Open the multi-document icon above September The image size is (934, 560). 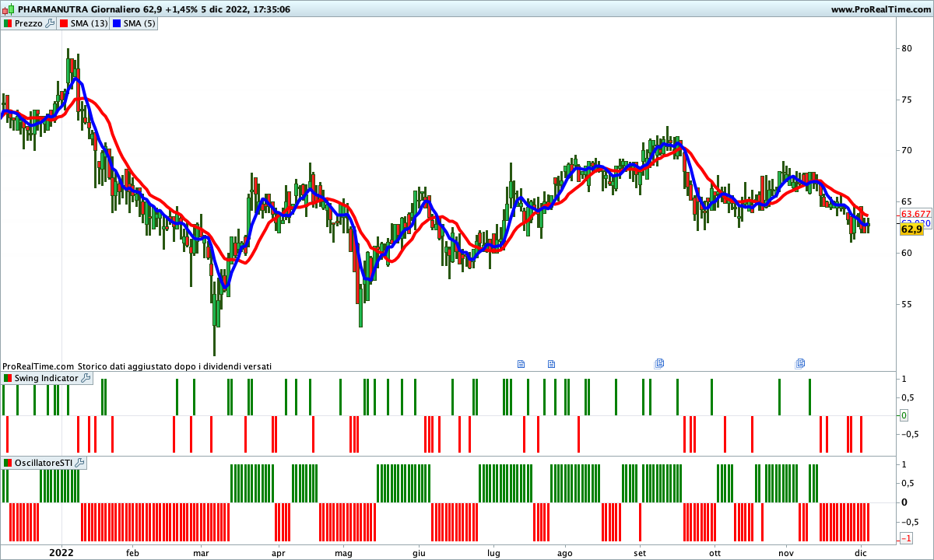click(659, 363)
